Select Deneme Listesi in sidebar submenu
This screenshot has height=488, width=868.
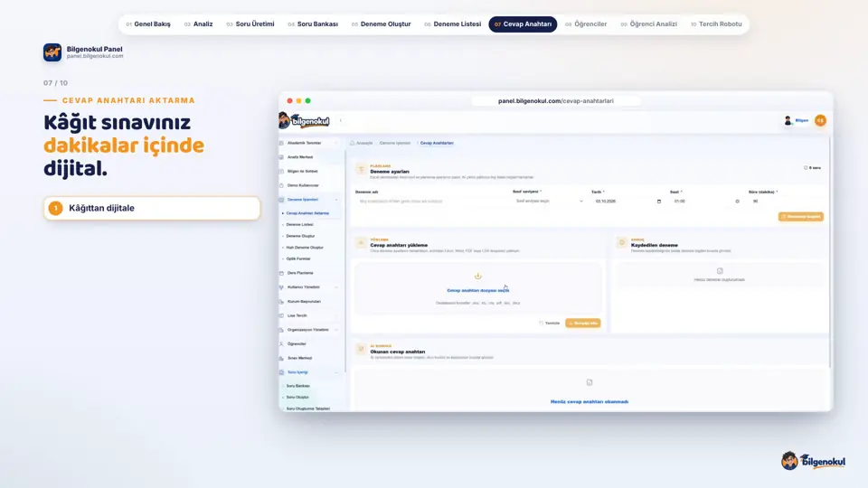299,225
